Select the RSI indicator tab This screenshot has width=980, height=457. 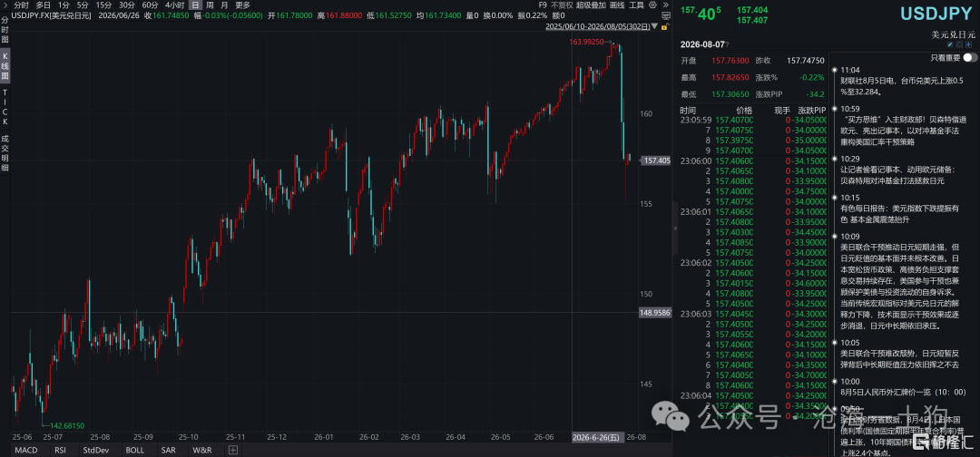60,450
